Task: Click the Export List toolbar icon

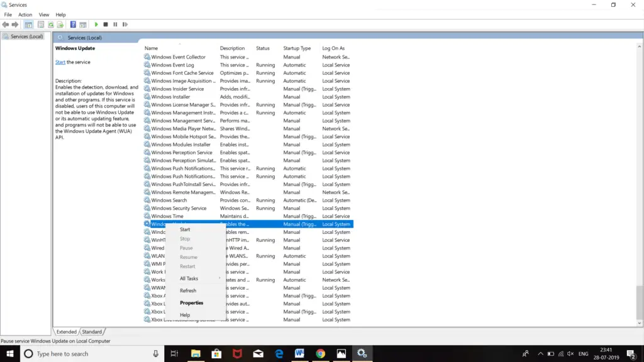Action: [x=60, y=25]
